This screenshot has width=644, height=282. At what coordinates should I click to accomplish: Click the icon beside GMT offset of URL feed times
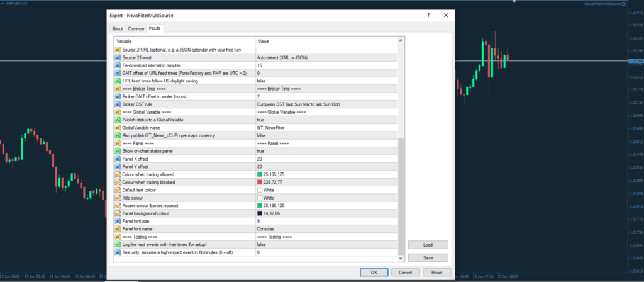pos(118,73)
